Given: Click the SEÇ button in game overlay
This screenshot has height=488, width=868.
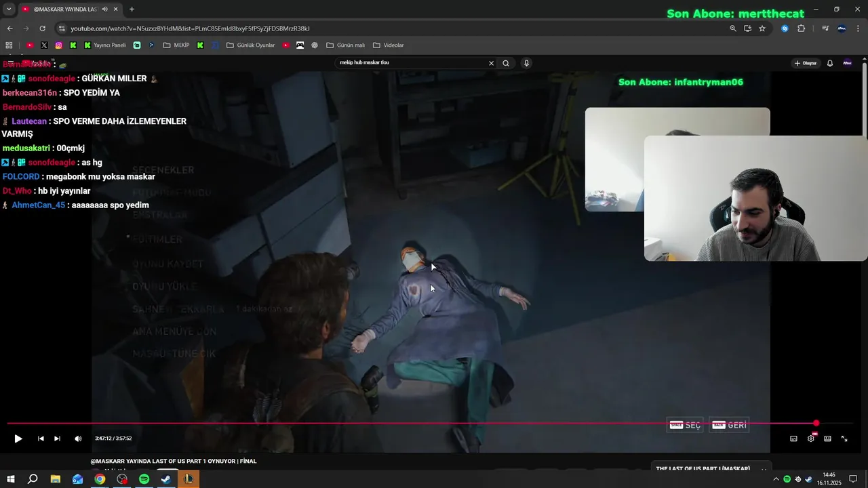Looking at the screenshot, I should (x=685, y=425).
